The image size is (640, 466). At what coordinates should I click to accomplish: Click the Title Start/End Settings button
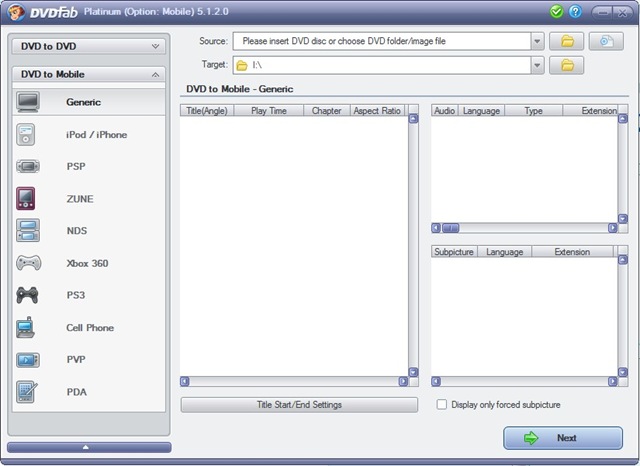point(299,405)
